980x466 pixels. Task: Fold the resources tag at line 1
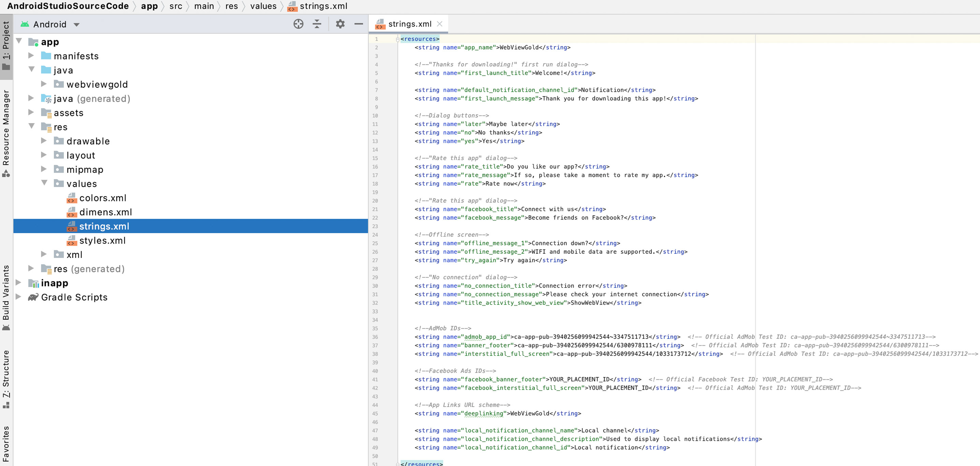click(397, 39)
